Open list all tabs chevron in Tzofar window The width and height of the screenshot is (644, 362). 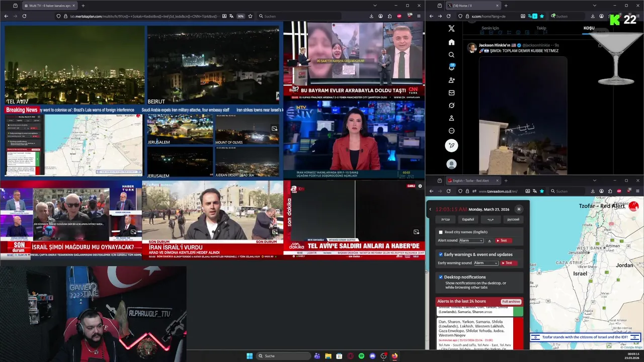coord(594,180)
